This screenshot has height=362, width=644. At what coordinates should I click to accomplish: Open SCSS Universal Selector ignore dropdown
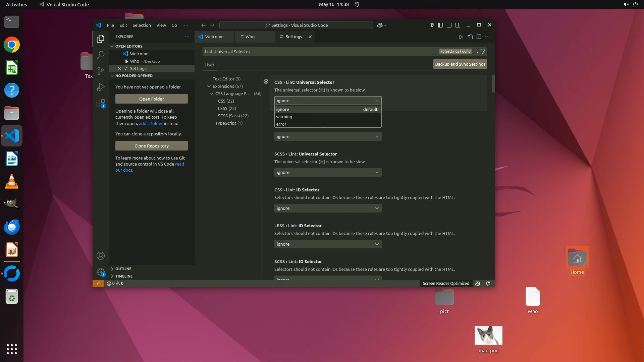[x=328, y=173]
